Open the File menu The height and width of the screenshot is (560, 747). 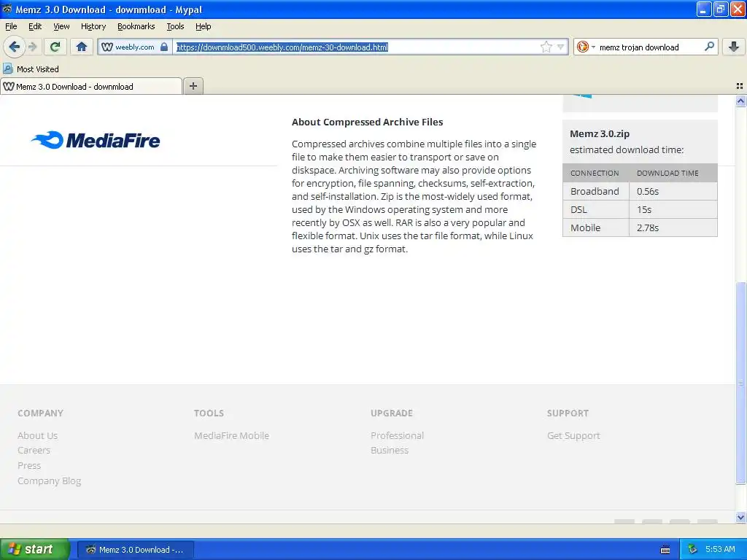(11, 26)
